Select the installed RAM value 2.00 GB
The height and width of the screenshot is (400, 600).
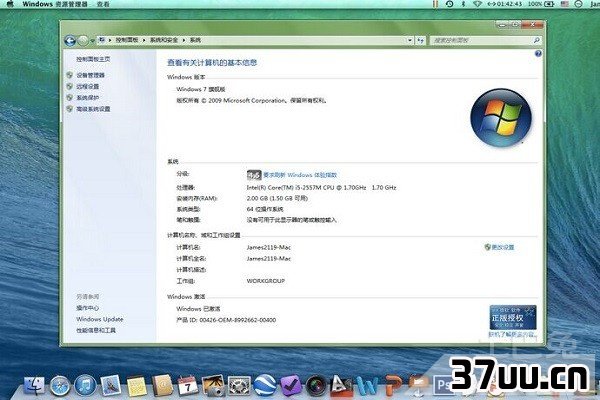(x=277, y=198)
